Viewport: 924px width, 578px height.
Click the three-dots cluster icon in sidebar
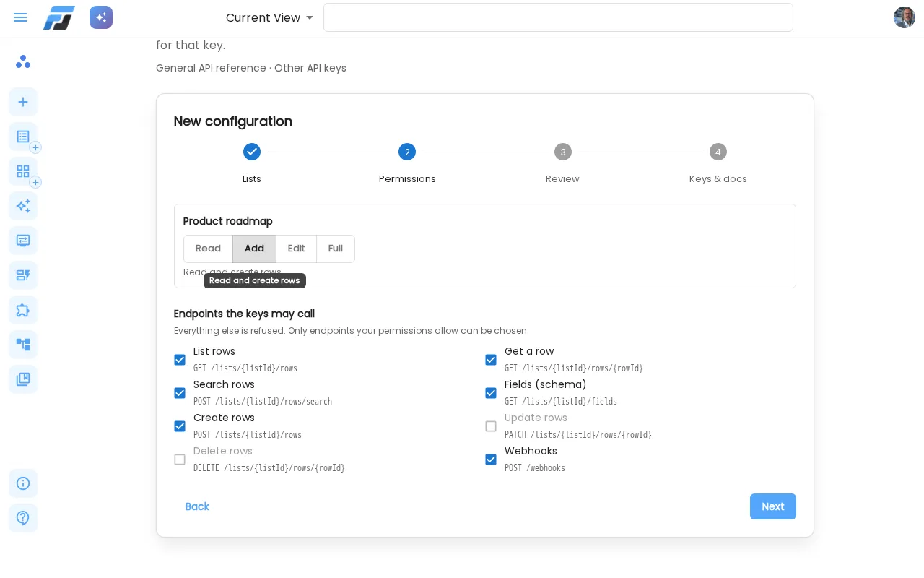click(x=23, y=61)
